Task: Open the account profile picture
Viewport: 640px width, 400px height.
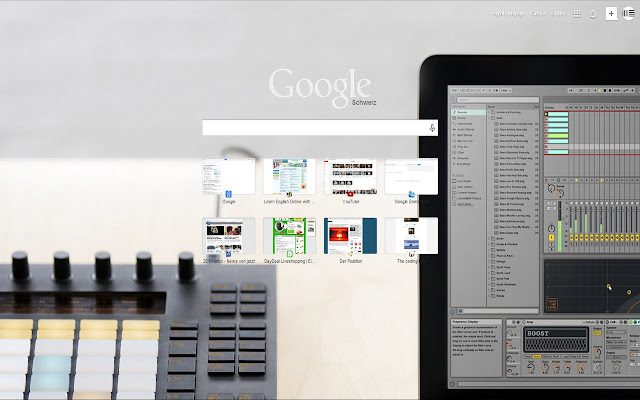Action: [629, 13]
